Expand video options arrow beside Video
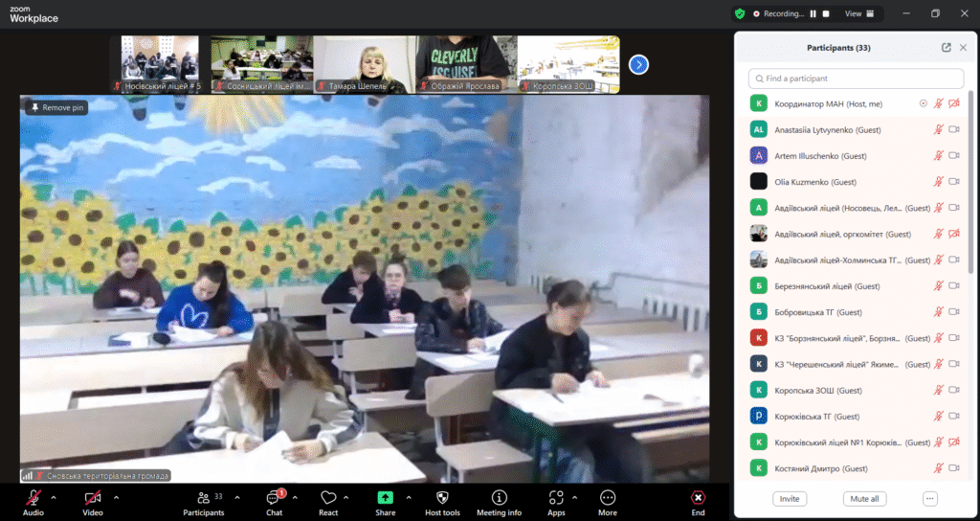980x521 pixels. [x=116, y=497]
